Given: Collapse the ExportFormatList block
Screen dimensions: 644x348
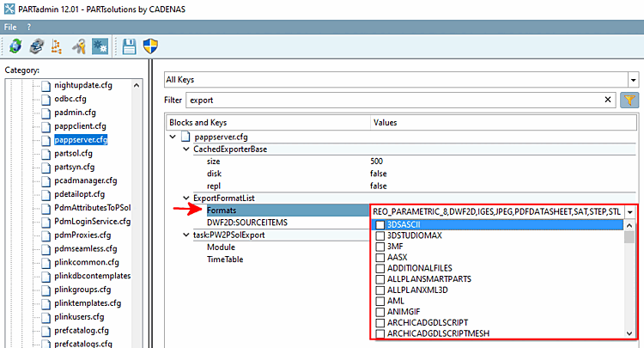Looking at the screenshot, I should tap(186, 198).
